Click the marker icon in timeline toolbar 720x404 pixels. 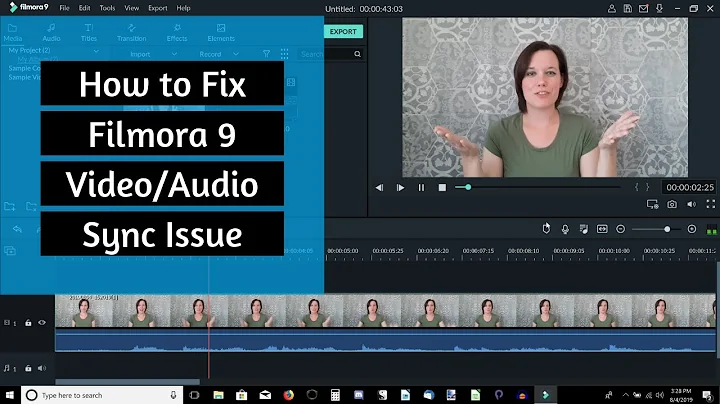point(546,228)
